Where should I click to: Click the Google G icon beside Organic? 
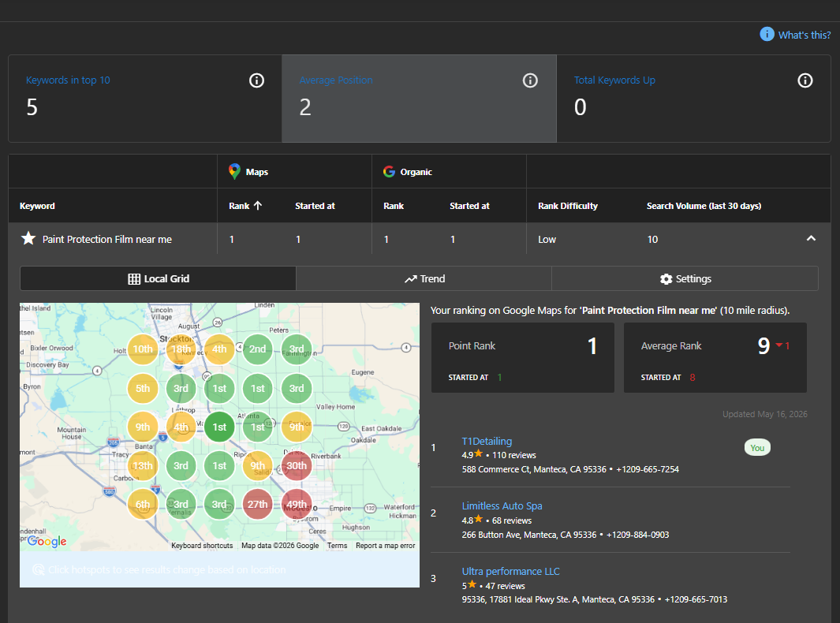tap(389, 171)
